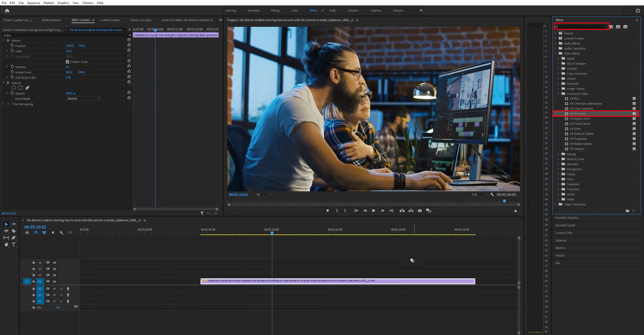Open timeline Captions track options CC icon
The height and width of the screenshot is (335, 644).
tap(70, 232)
